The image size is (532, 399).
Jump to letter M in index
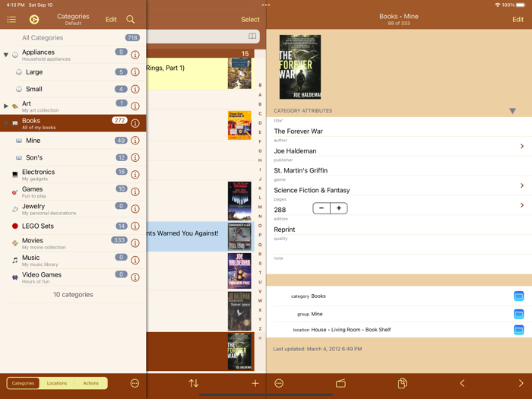(x=260, y=207)
